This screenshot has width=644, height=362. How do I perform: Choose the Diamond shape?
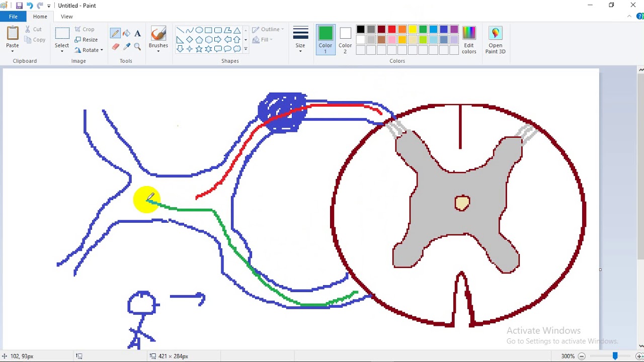(x=189, y=40)
